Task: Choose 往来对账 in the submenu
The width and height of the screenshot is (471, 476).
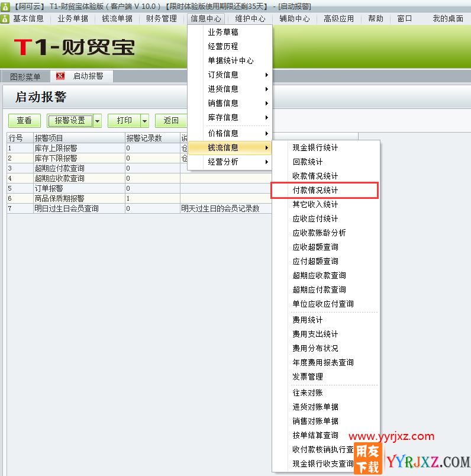Action: (325, 393)
